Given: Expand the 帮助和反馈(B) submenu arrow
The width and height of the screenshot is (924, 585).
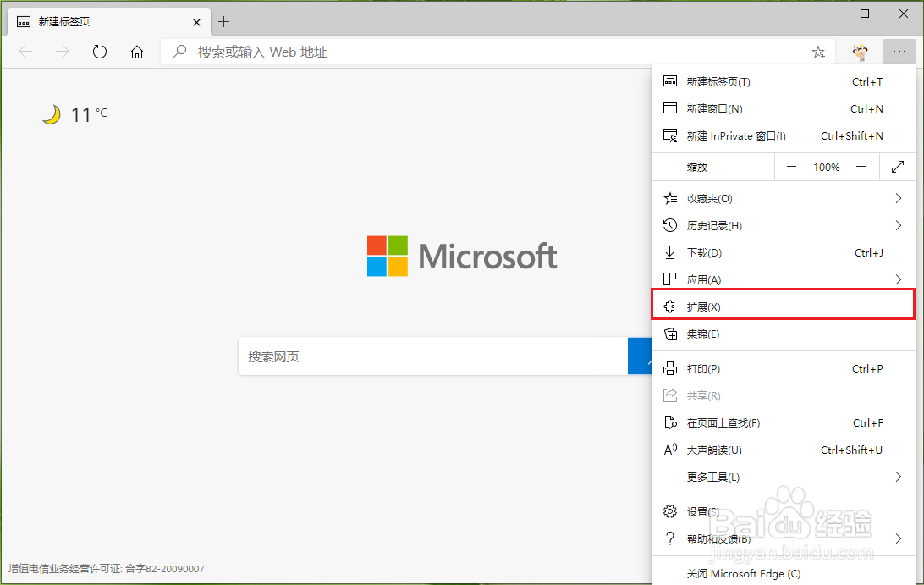Looking at the screenshot, I should coord(898,538).
